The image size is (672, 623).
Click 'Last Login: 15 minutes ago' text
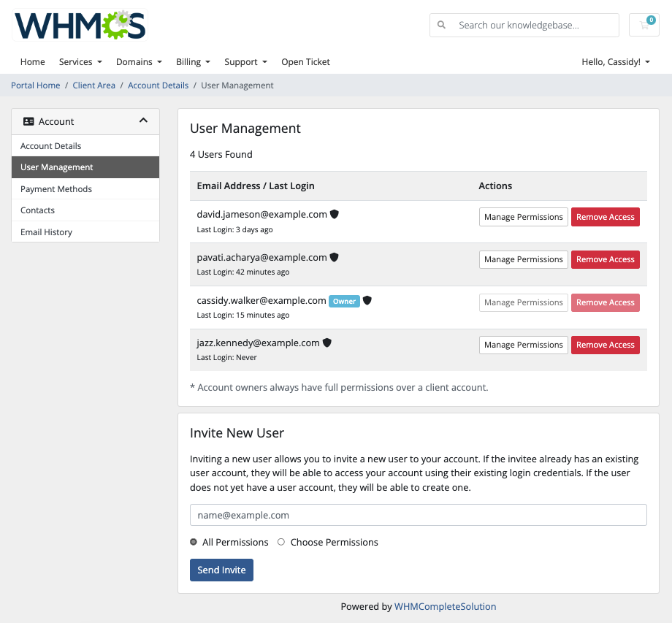tap(243, 315)
